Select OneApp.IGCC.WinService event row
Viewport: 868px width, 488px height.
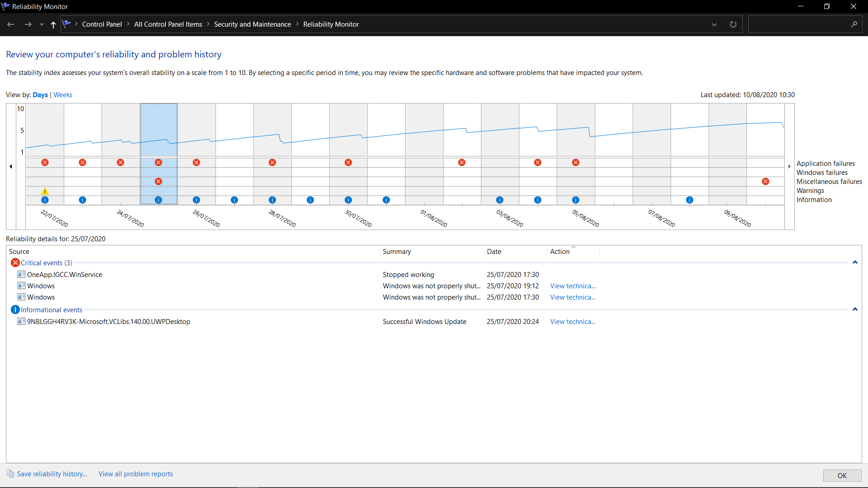[x=434, y=275]
